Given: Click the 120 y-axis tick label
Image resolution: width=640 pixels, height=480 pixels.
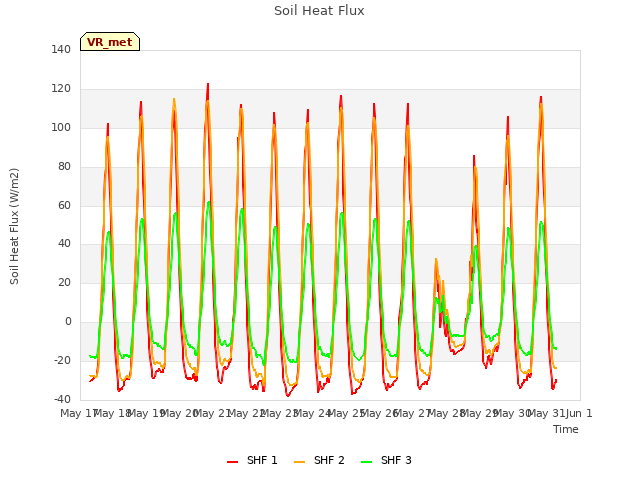Looking at the screenshot, I should (61, 89).
